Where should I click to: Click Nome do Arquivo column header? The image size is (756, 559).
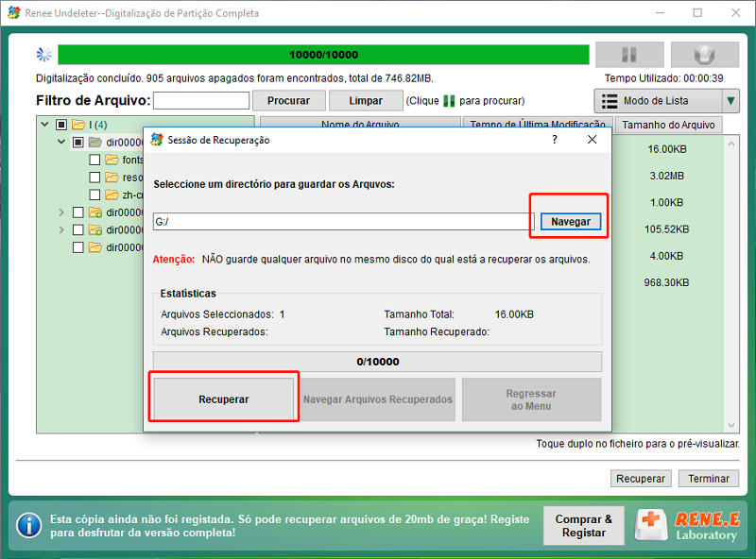pos(360,123)
